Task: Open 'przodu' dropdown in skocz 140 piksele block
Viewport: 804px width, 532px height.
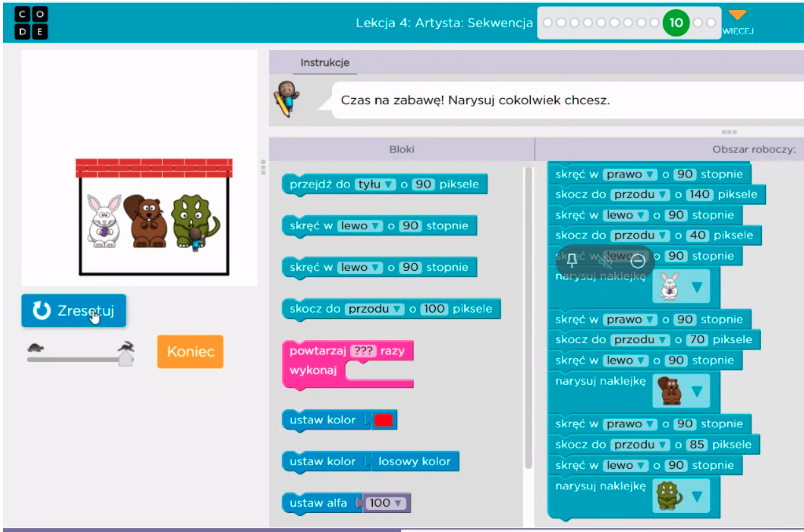Action: tap(640, 195)
